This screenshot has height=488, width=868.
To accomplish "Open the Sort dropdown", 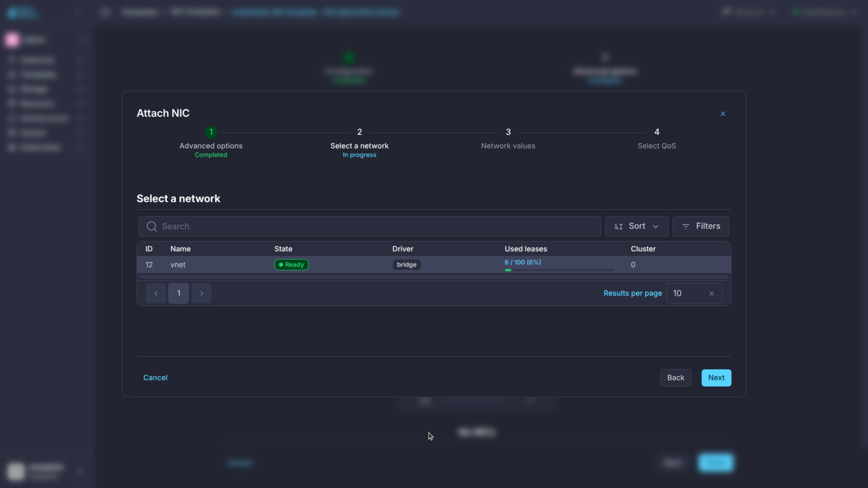I will pyautogui.click(x=637, y=226).
